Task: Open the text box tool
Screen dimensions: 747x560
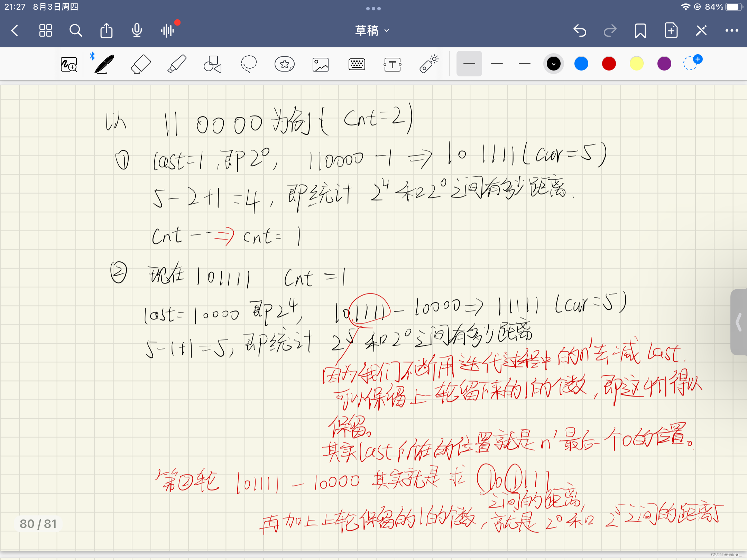Action: coord(393,64)
